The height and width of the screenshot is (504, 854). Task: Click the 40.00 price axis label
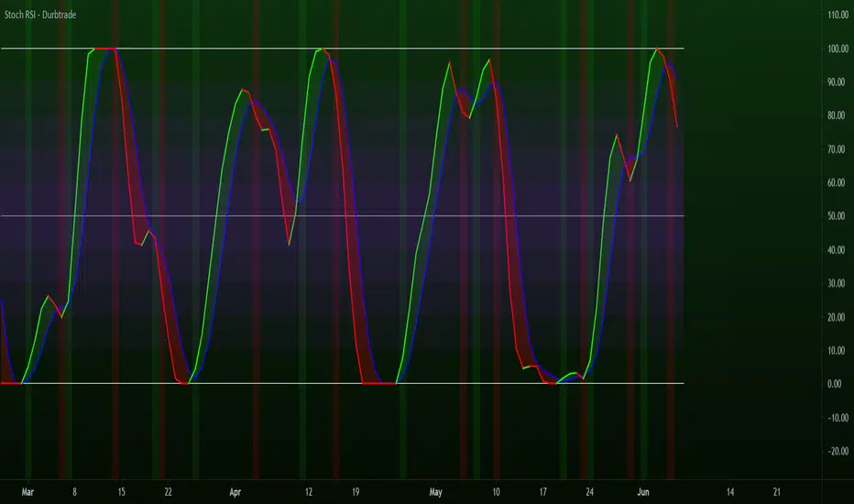[836, 249]
